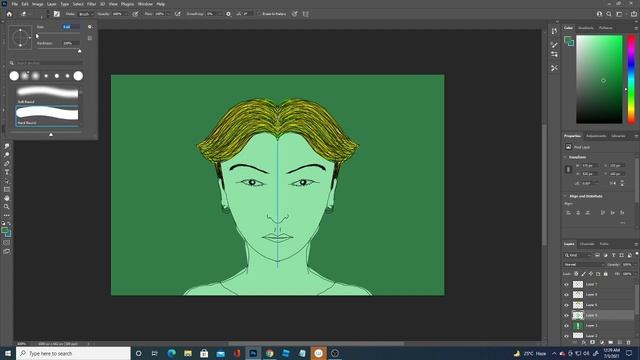This screenshot has height=360, width=640.
Task: Open the Brush Settings panel icon in dock
Action: (554, 54)
